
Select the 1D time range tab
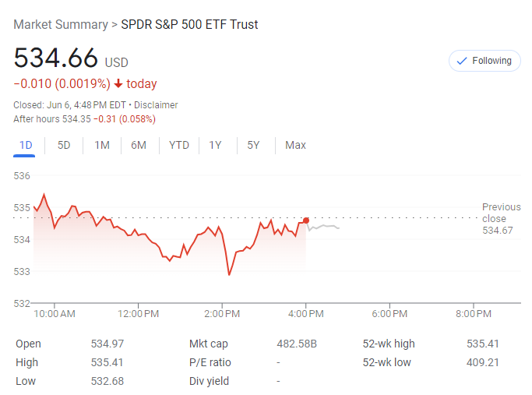click(x=26, y=145)
